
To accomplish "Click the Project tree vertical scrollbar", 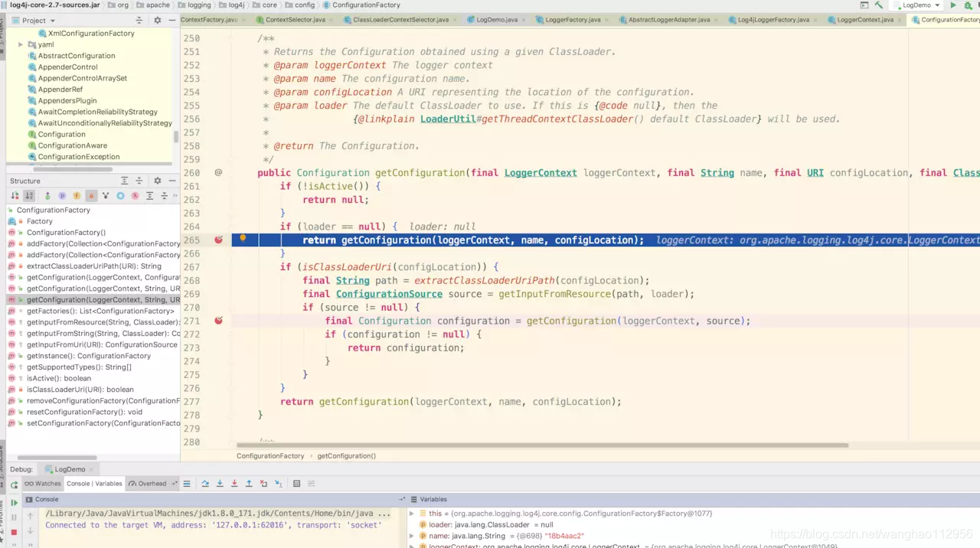I will 176,136.
